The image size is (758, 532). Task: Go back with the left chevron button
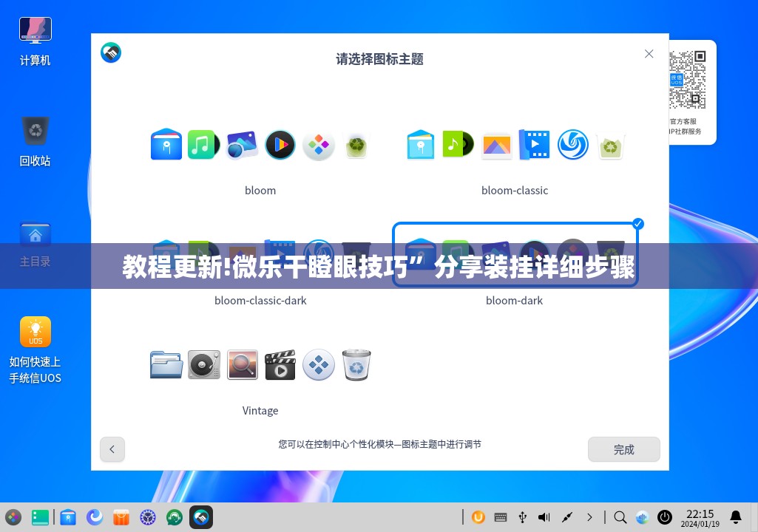[112, 449]
